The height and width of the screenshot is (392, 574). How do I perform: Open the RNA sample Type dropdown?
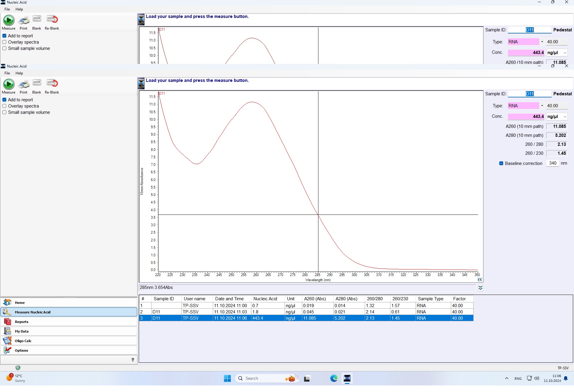(x=542, y=106)
